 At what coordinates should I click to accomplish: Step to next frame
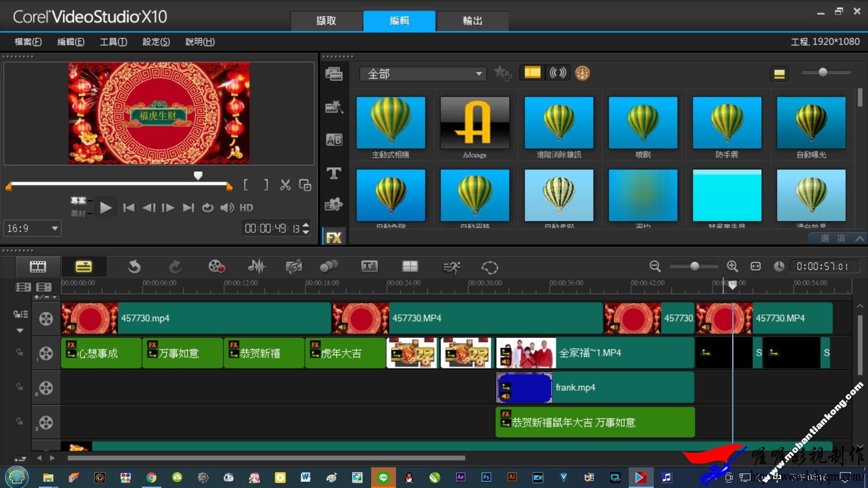[x=168, y=208]
